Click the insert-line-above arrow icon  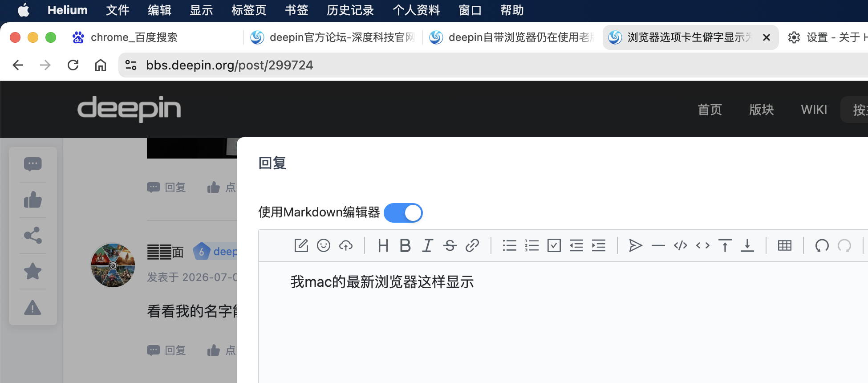(x=725, y=245)
